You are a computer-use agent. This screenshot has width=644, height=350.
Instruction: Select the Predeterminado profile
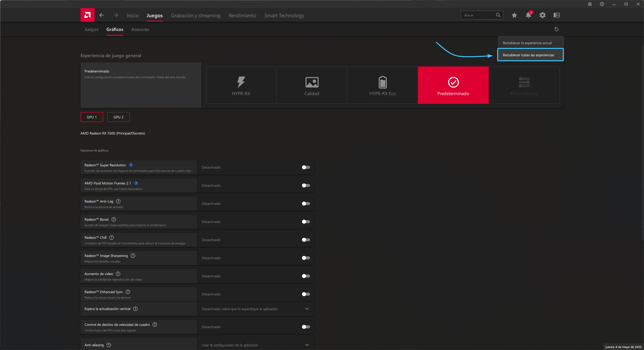(453, 85)
